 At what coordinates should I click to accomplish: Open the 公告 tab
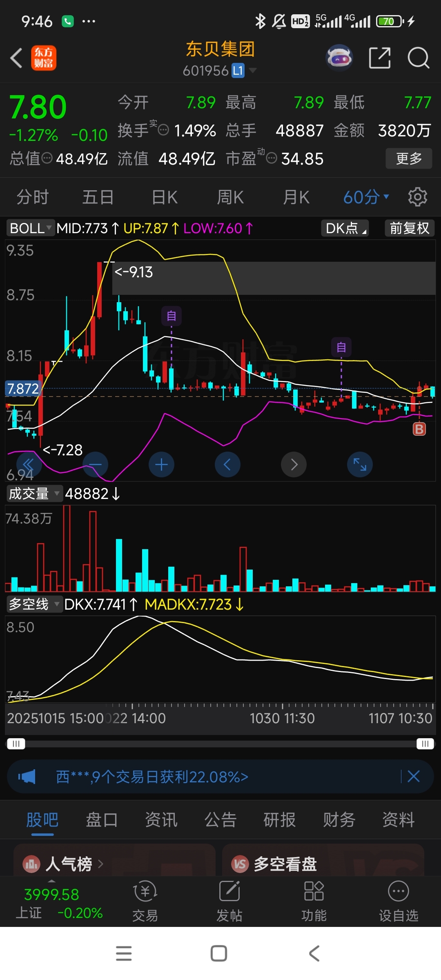coord(220,820)
